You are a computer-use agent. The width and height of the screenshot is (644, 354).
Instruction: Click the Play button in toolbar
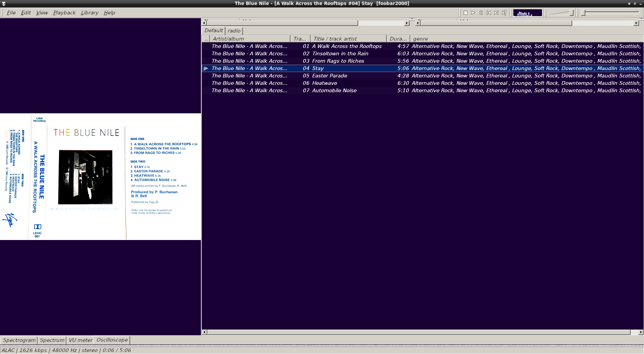click(x=473, y=13)
